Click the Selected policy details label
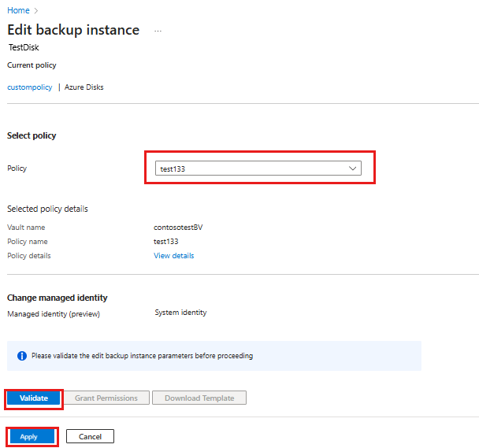The height and width of the screenshot is (448, 479). click(x=47, y=209)
